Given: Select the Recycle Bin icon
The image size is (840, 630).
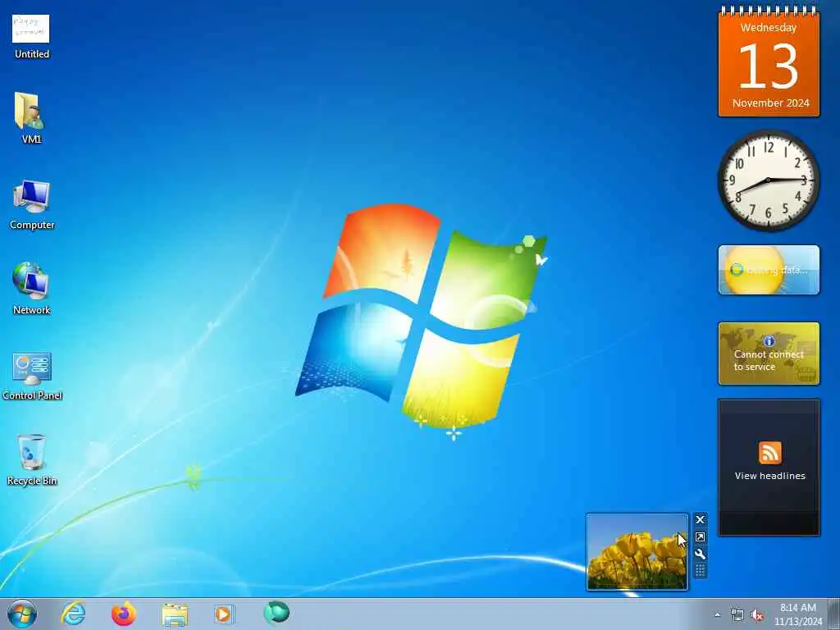Looking at the screenshot, I should pyautogui.click(x=32, y=459).
